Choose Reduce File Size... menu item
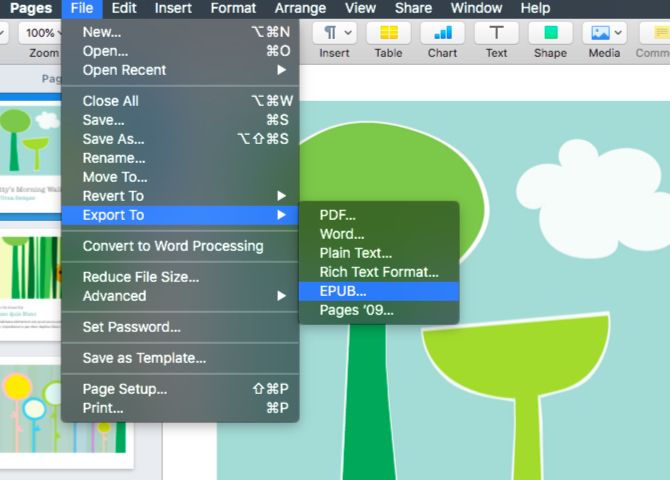 coord(180,277)
